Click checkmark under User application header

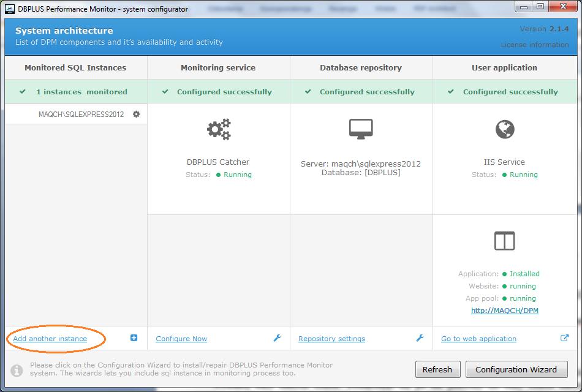(x=451, y=91)
